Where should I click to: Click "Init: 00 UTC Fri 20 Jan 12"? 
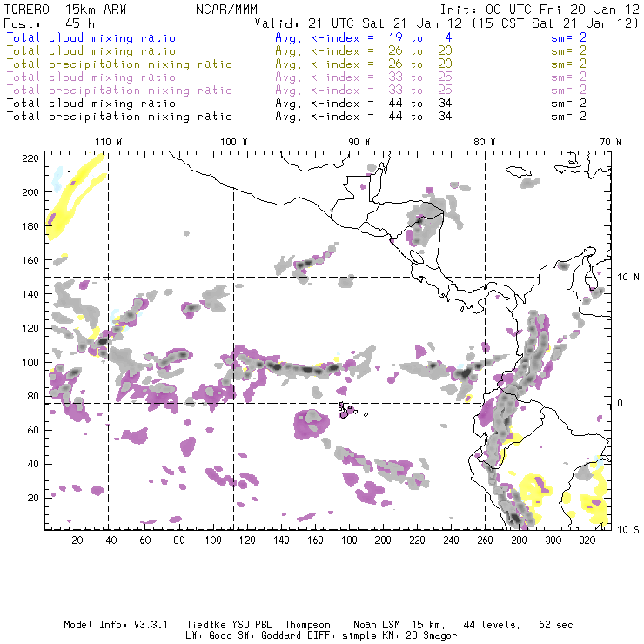tap(540, 10)
